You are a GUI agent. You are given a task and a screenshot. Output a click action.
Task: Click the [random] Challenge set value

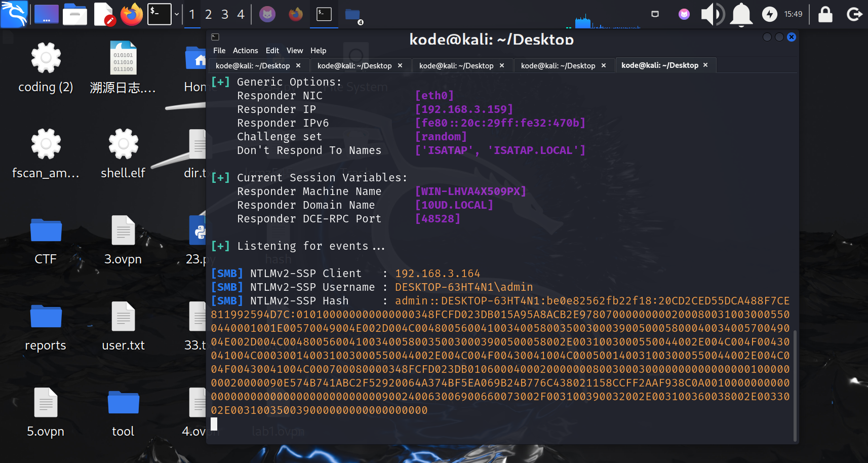pyautogui.click(x=441, y=137)
